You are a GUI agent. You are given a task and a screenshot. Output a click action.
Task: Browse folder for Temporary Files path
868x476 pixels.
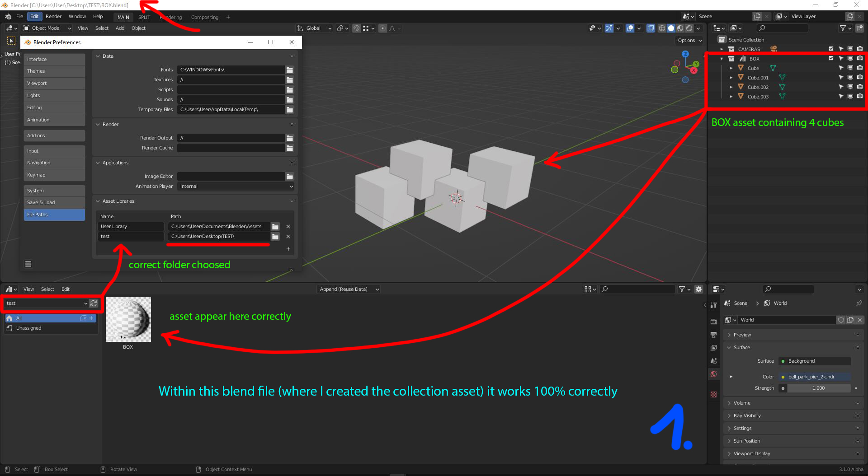point(290,110)
